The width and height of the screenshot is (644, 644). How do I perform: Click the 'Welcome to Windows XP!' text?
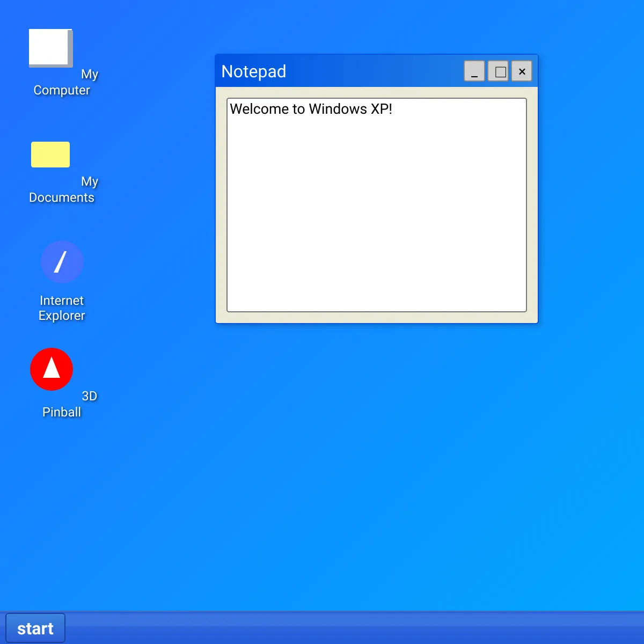tap(311, 109)
